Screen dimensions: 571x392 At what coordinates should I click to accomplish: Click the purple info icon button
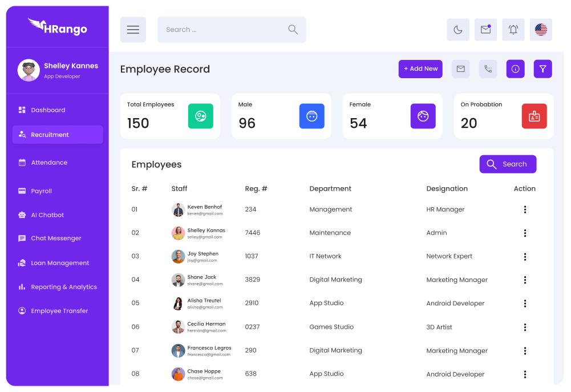click(515, 69)
